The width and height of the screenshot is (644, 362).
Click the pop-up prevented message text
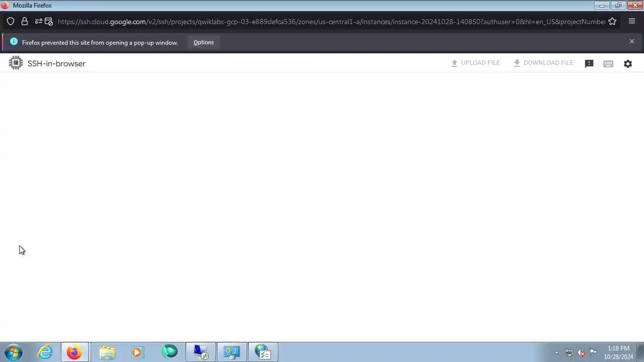coord(100,42)
